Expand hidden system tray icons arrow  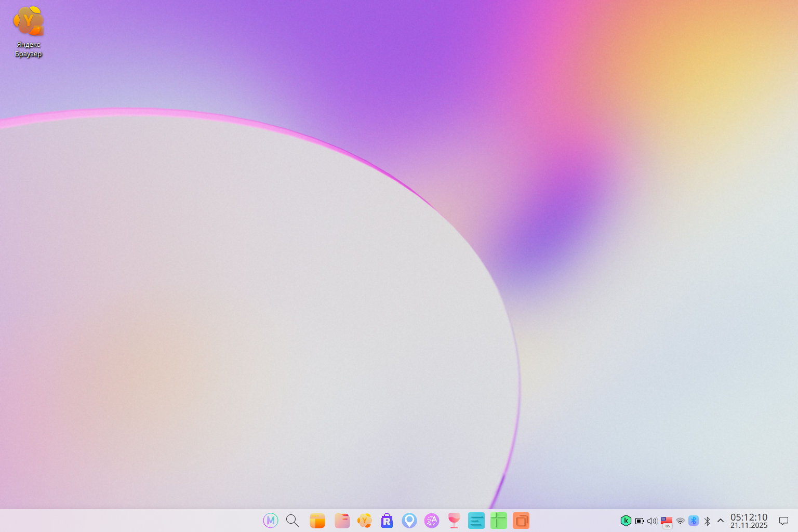pyautogui.click(x=721, y=521)
